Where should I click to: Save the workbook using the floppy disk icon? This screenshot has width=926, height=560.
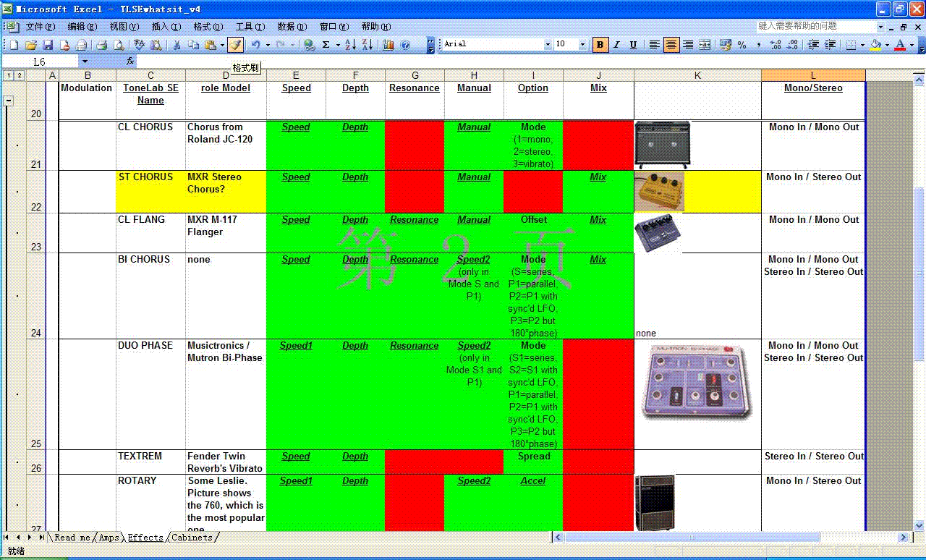coord(48,45)
